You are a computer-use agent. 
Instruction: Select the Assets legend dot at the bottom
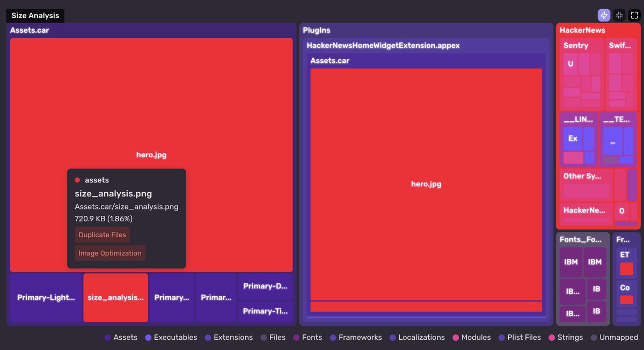tap(106, 337)
